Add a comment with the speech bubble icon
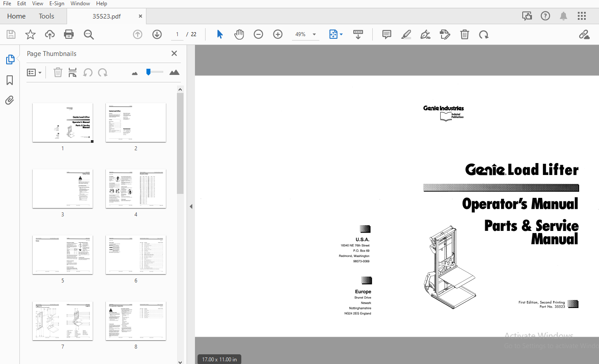Screen dimensions: 599x364 pyautogui.click(x=387, y=34)
